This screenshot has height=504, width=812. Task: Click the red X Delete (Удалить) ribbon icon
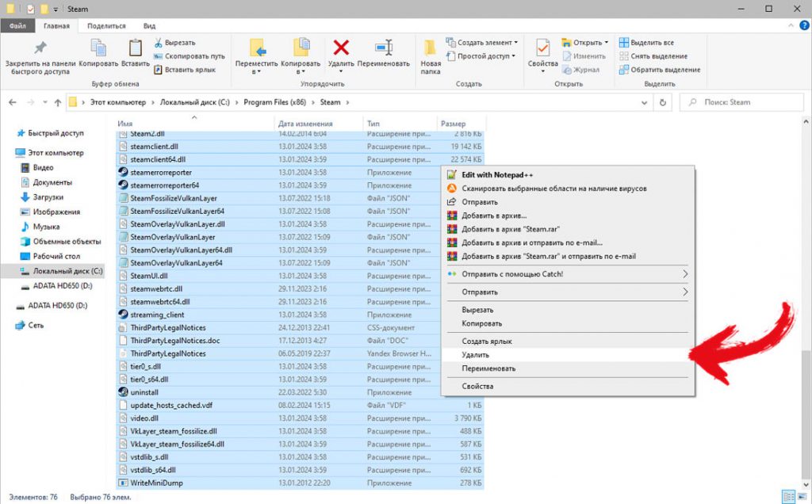[x=341, y=48]
